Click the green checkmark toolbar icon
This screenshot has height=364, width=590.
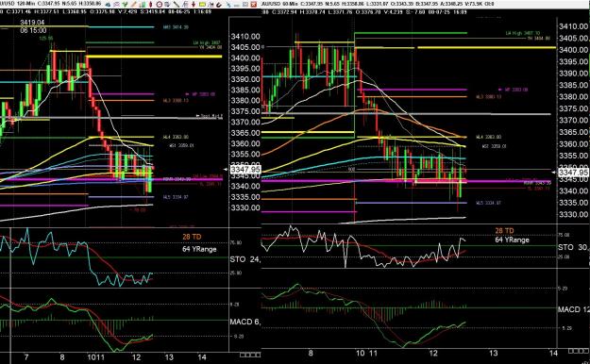click(125, 5)
